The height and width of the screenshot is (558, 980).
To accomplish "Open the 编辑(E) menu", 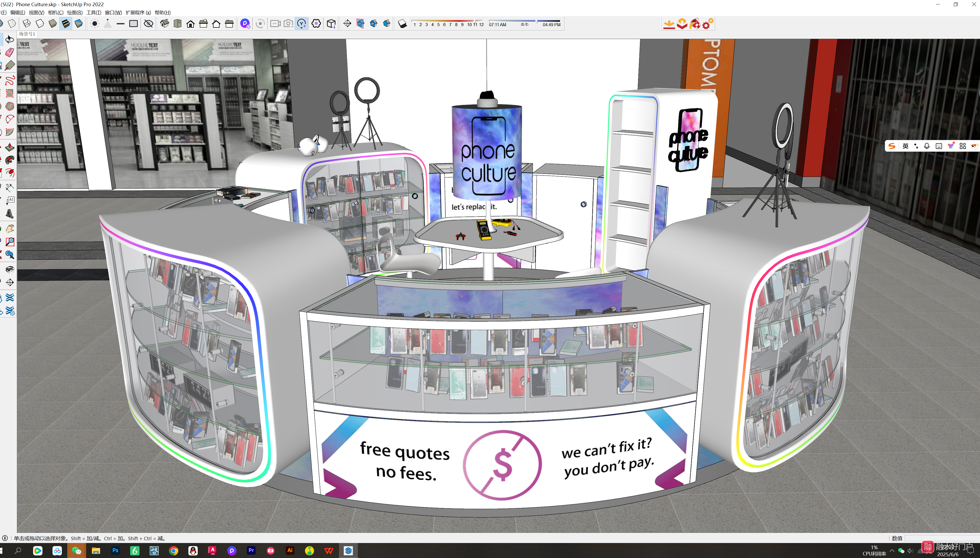I will click(18, 13).
